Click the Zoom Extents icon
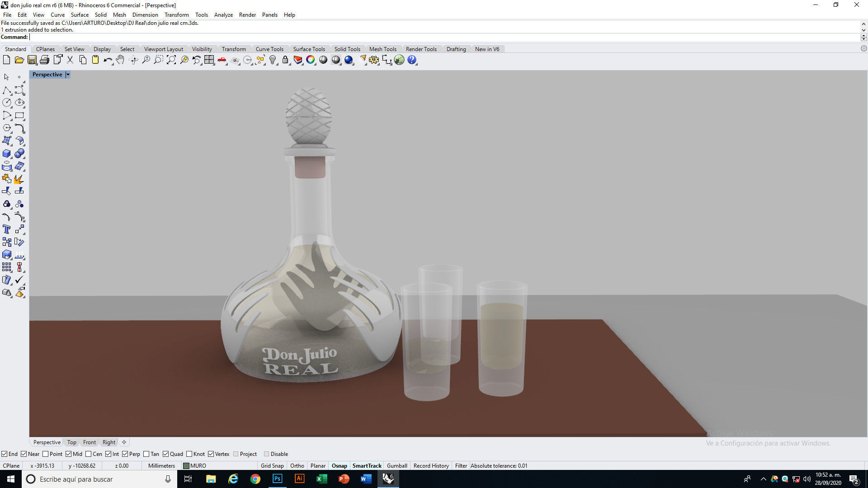The height and width of the screenshot is (488, 868). coord(171,60)
